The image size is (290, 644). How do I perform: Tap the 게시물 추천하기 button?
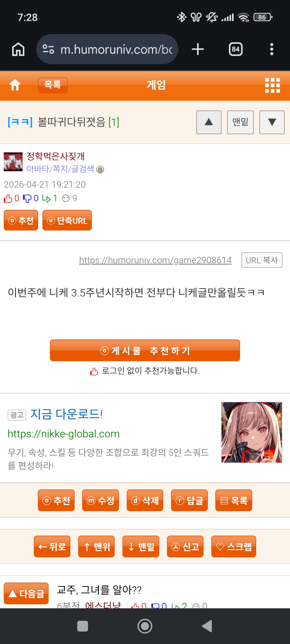pyautogui.click(x=145, y=350)
